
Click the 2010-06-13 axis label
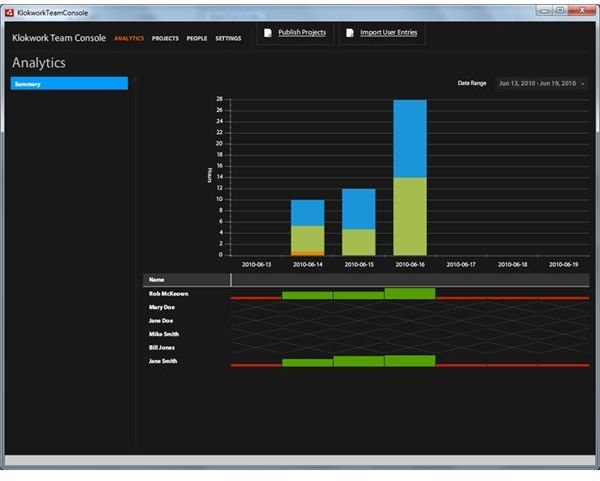click(256, 264)
